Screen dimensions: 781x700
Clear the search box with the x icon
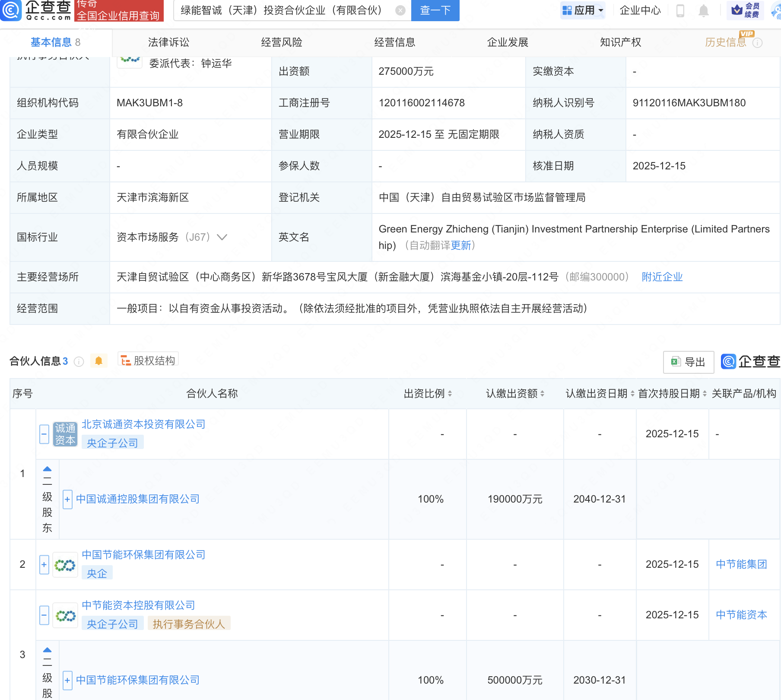400,10
